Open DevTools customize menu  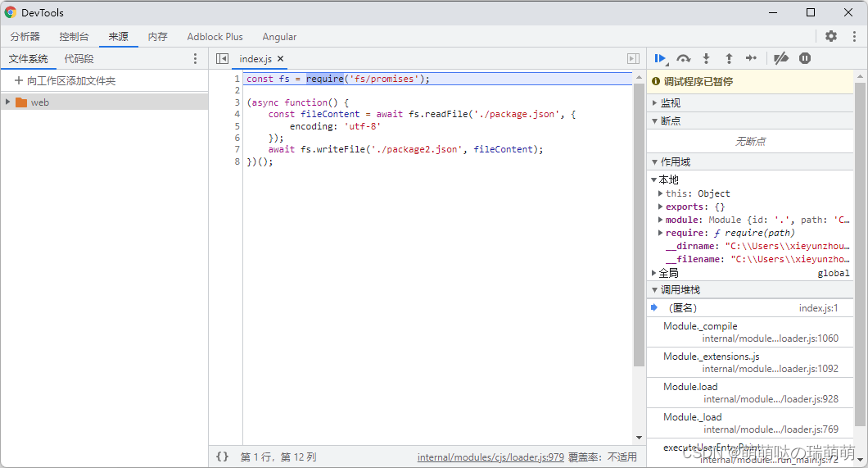click(x=854, y=36)
